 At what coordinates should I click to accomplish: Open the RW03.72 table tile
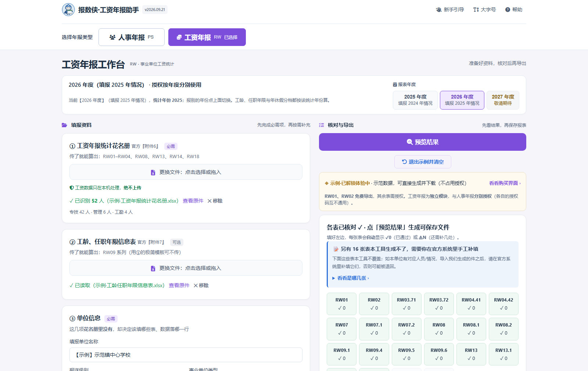coord(439,304)
